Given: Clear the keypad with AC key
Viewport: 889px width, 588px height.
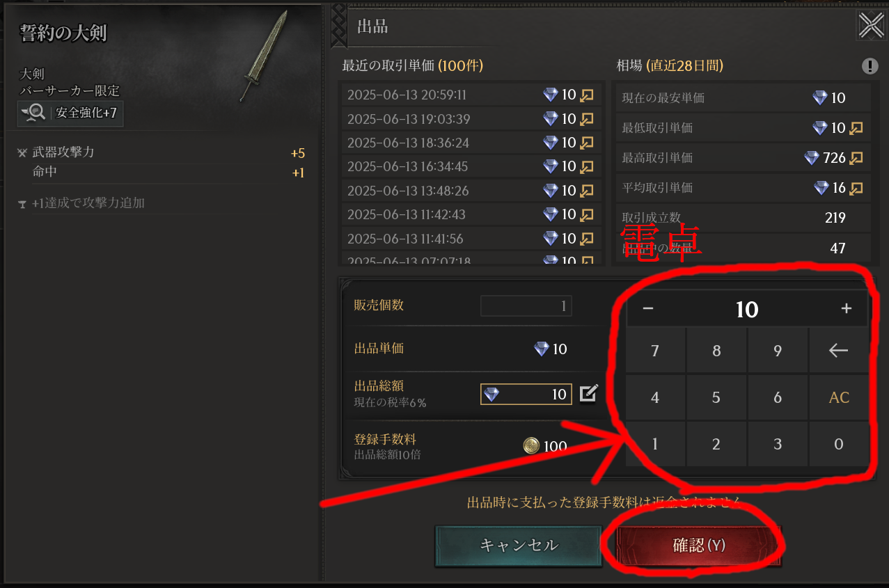Looking at the screenshot, I should click(839, 398).
